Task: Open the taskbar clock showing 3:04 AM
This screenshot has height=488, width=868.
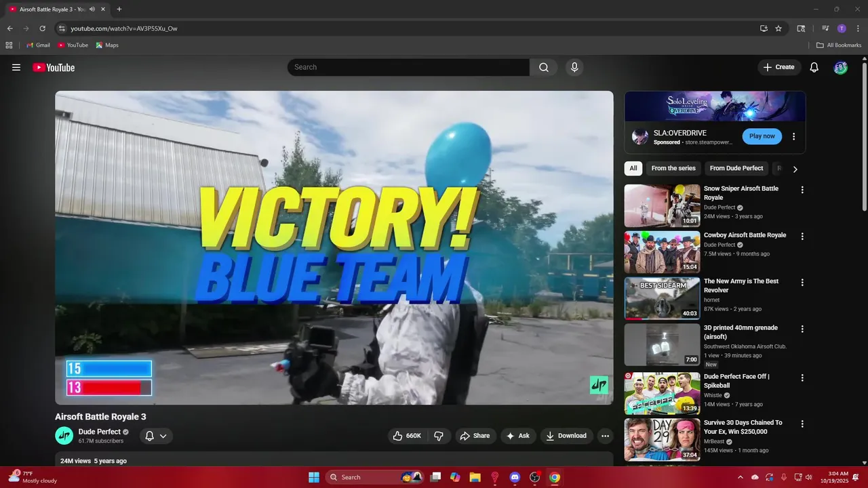Action: 836,477
